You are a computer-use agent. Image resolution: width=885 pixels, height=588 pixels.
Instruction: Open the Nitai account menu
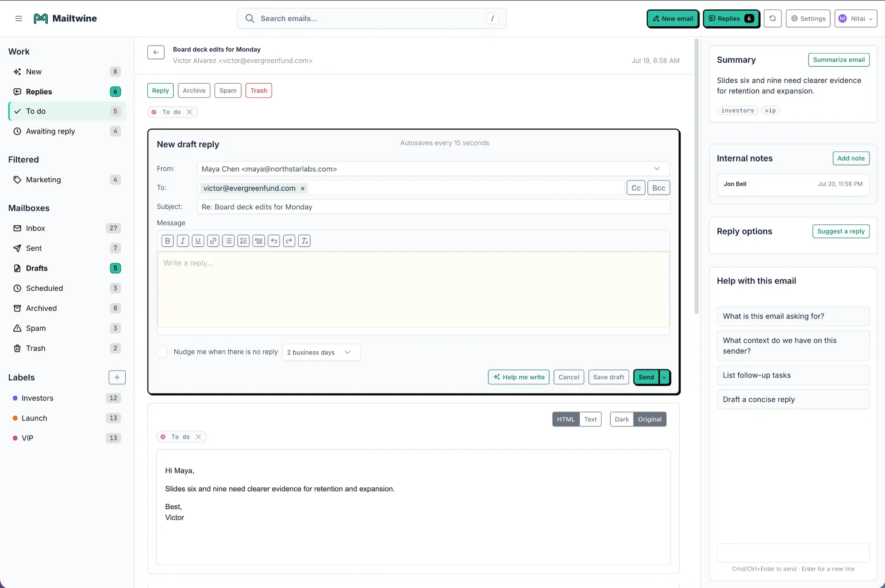856,19
